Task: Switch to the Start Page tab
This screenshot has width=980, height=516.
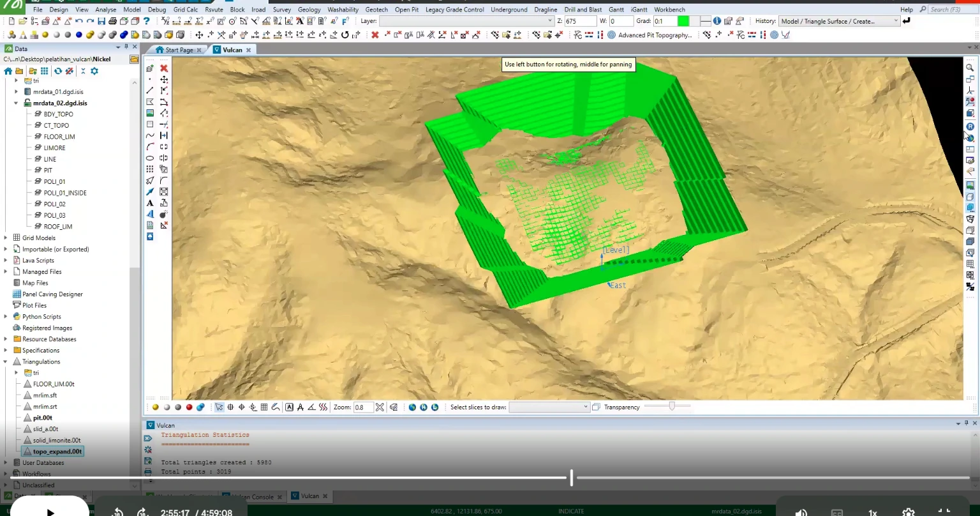Action: point(179,50)
